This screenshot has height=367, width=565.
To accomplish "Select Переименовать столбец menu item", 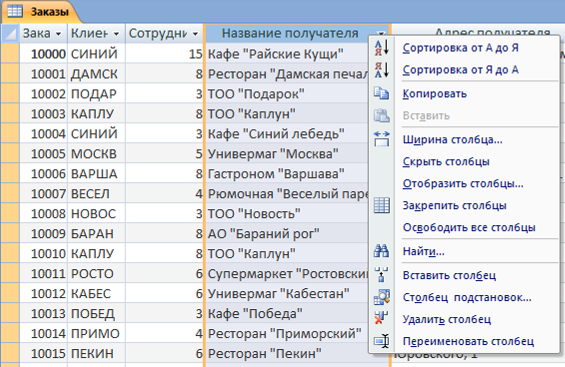I will point(468,341).
